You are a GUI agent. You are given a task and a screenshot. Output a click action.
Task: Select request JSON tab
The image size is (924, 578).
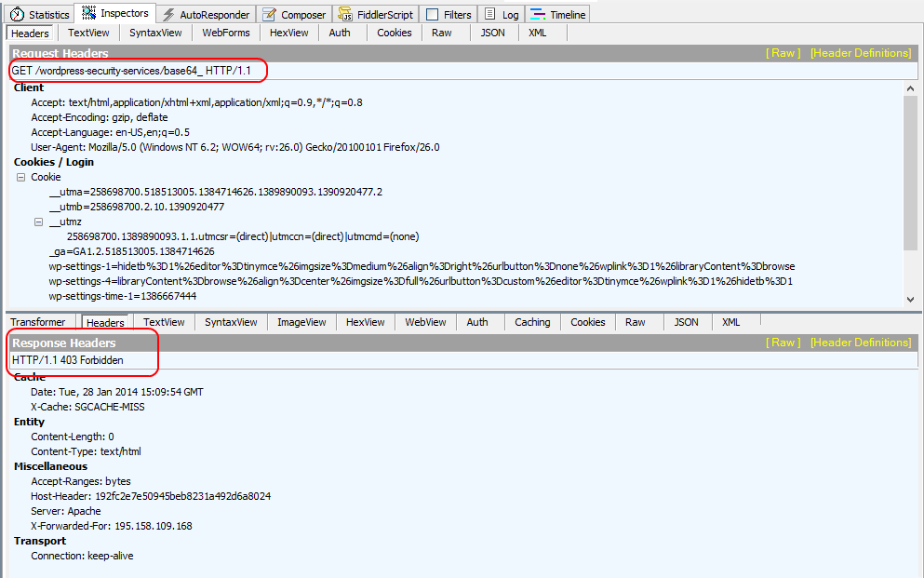(x=492, y=33)
